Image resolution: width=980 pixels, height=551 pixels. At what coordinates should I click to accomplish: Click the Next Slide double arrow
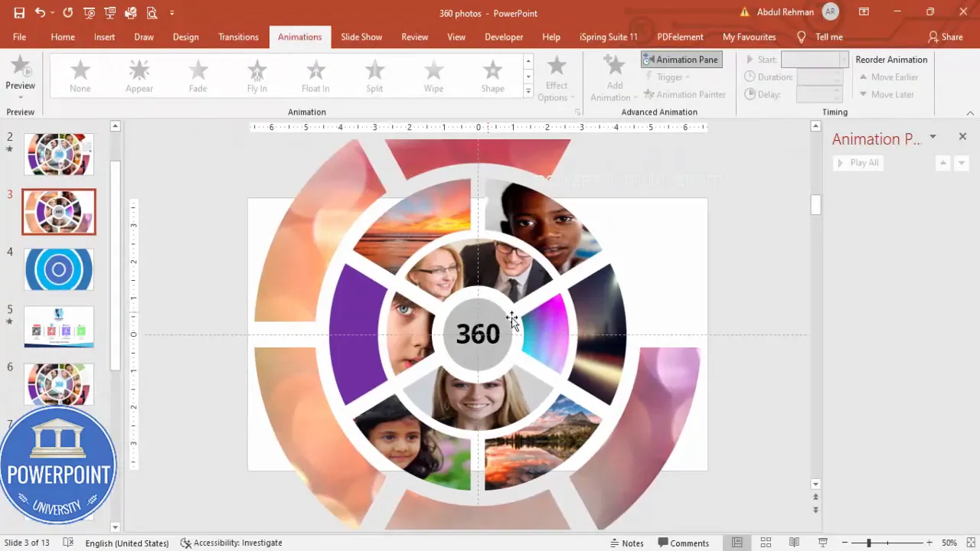(x=815, y=510)
